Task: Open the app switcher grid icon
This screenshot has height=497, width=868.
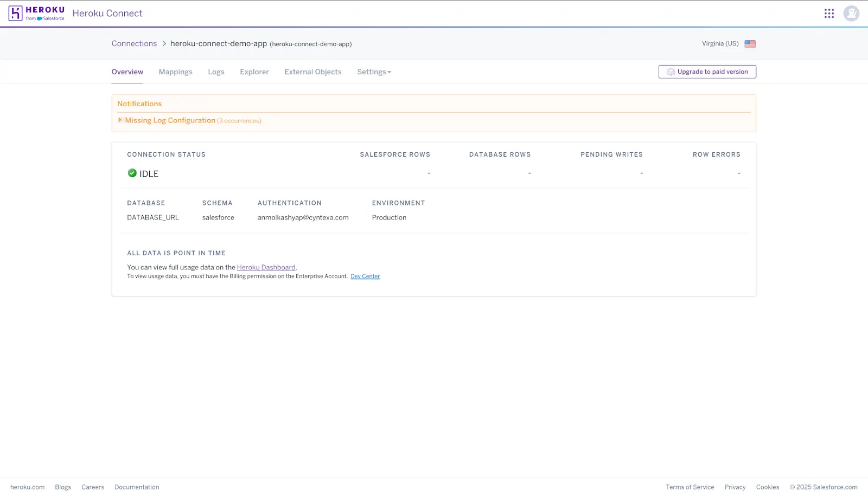Action: pos(829,13)
